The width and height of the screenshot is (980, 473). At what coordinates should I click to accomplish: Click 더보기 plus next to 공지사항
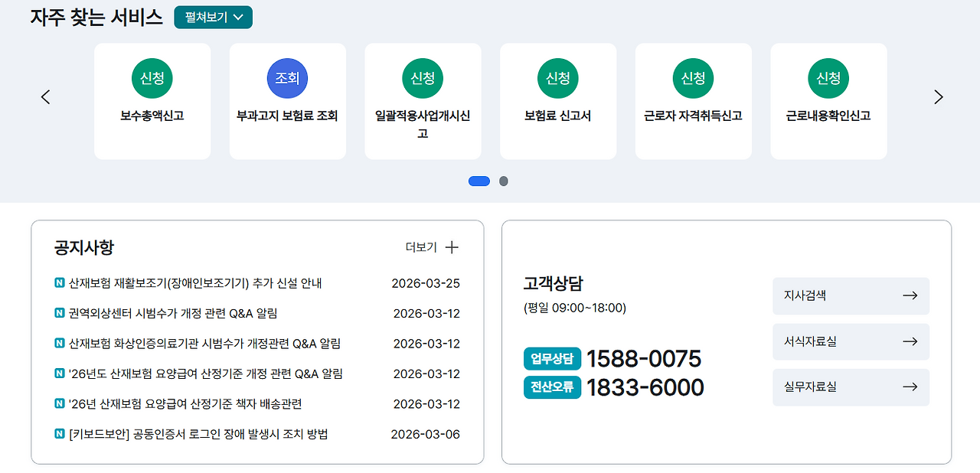point(433,247)
